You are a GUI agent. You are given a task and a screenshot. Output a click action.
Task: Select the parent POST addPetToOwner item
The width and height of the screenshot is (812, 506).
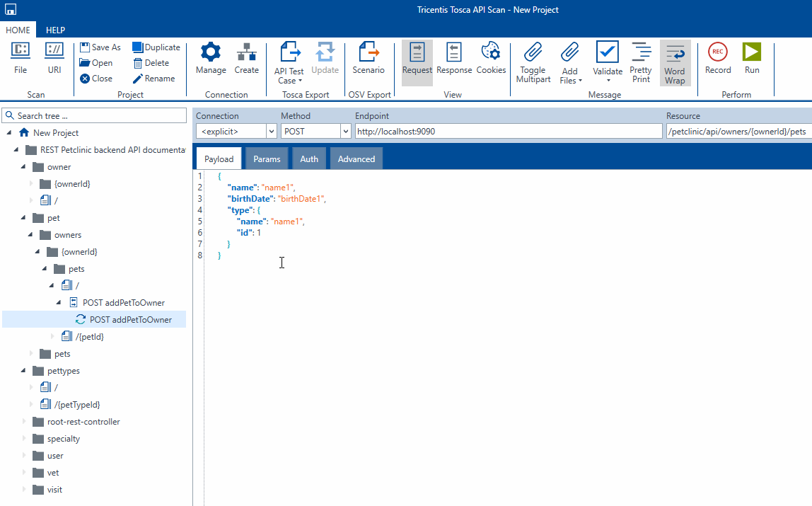123,302
